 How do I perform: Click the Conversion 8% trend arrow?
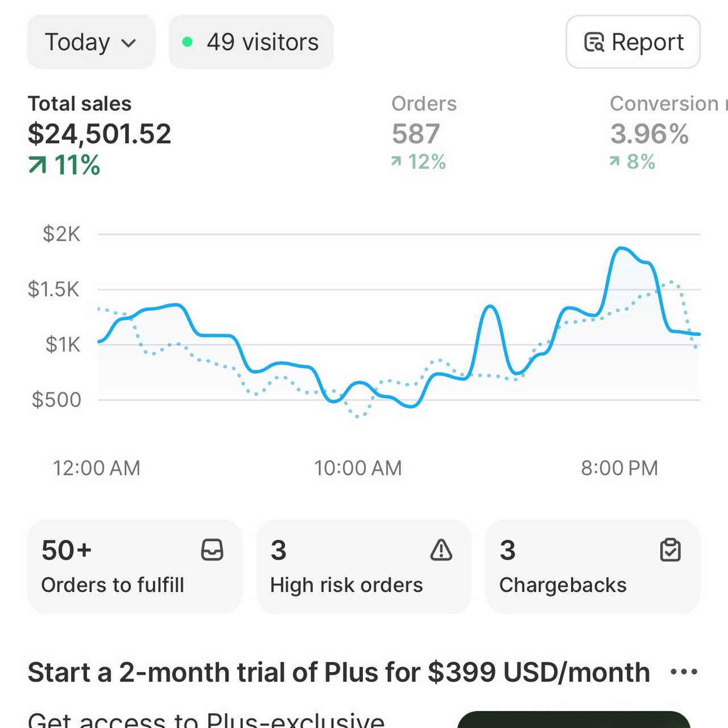(615, 162)
